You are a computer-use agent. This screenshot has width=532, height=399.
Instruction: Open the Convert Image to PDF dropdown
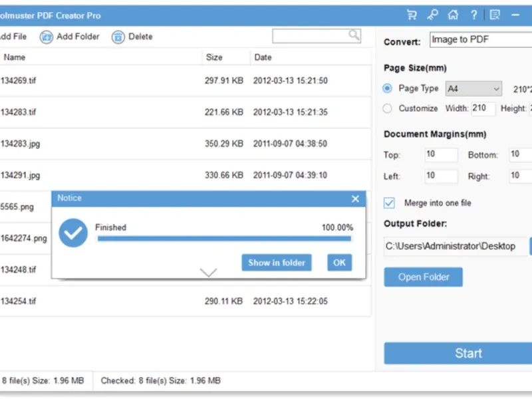(481, 40)
